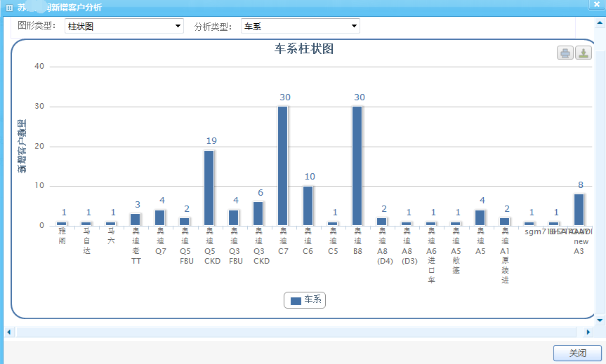Click the 关闭 button
The height and width of the screenshot is (364, 606).
point(577,353)
